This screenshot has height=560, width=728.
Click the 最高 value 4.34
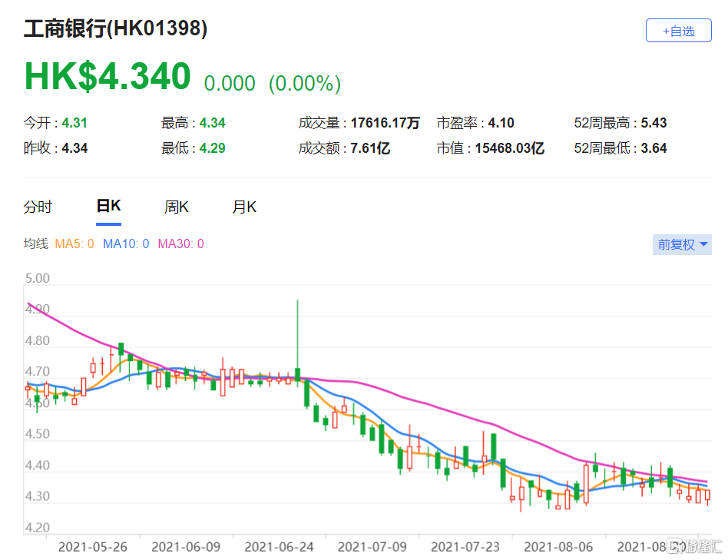(212, 123)
